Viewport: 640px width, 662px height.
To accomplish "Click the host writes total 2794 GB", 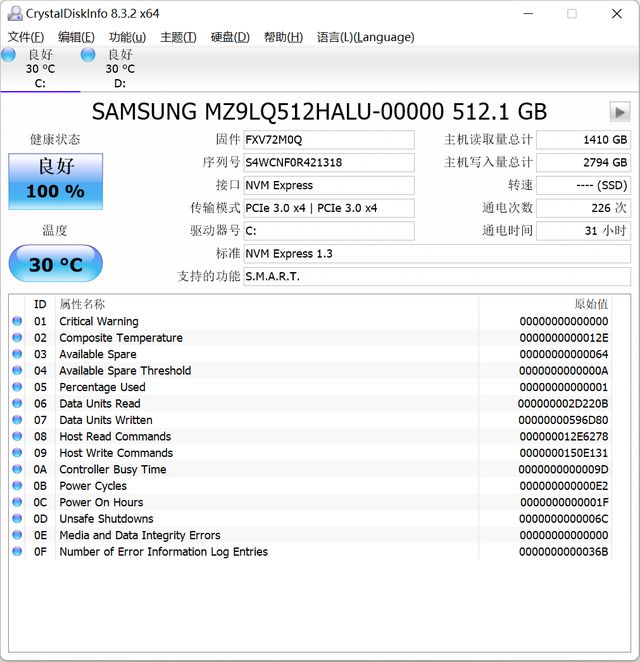I will (583, 163).
